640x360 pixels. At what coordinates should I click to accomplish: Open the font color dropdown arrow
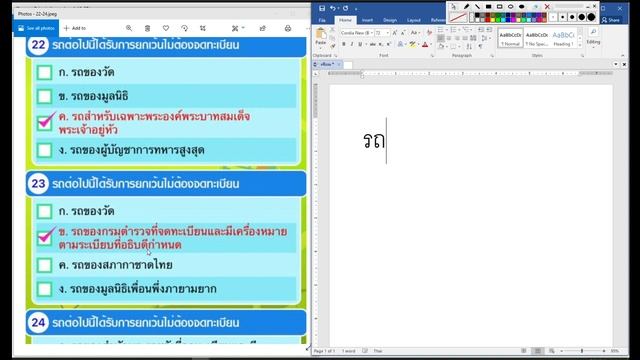click(431, 44)
